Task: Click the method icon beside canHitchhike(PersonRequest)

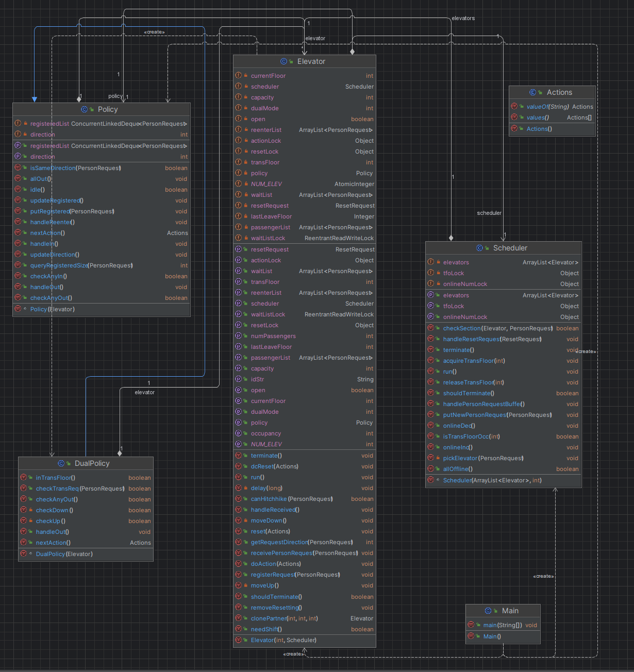Action: click(239, 498)
